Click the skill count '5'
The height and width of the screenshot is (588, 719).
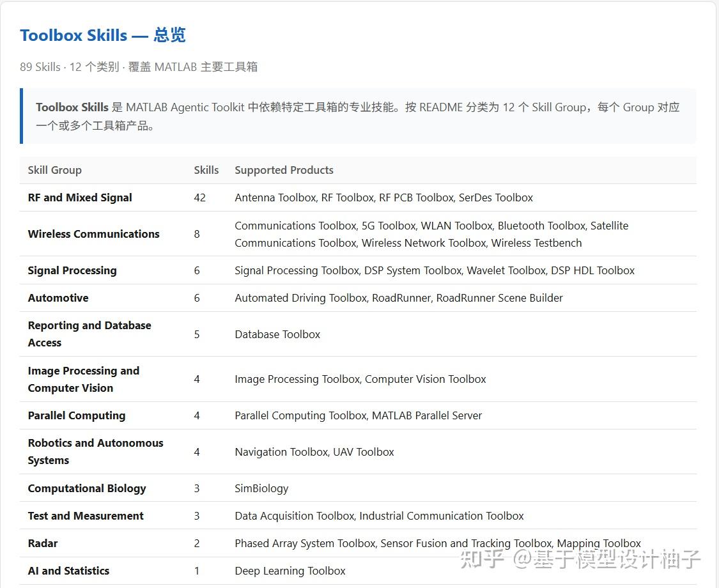197,334
